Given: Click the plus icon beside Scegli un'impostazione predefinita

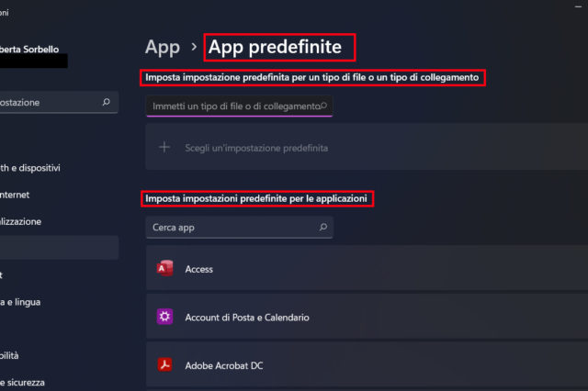Looking at the screenshot, I should click(165, 147).
